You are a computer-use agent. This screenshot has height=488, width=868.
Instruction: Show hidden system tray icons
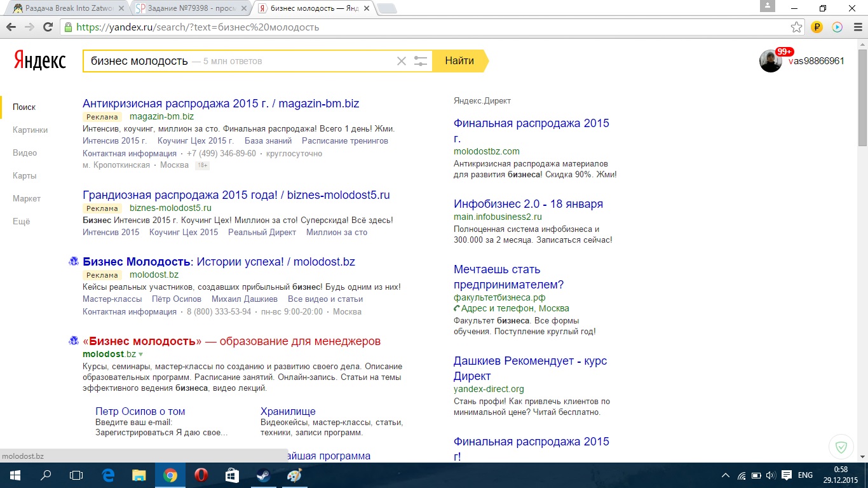coord(726,475)
